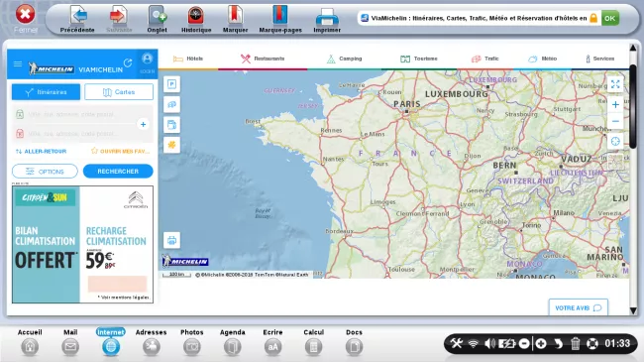Open route Options

point(45,172)
